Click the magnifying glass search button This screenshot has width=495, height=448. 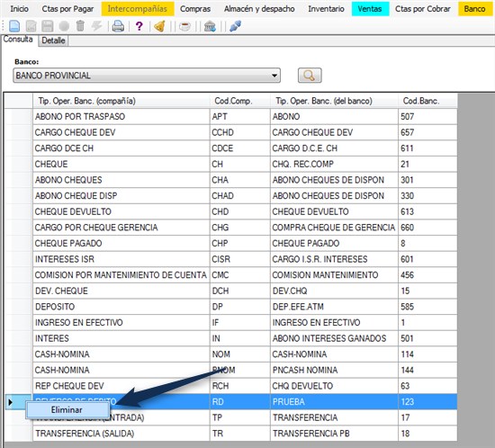click(310, 75)
